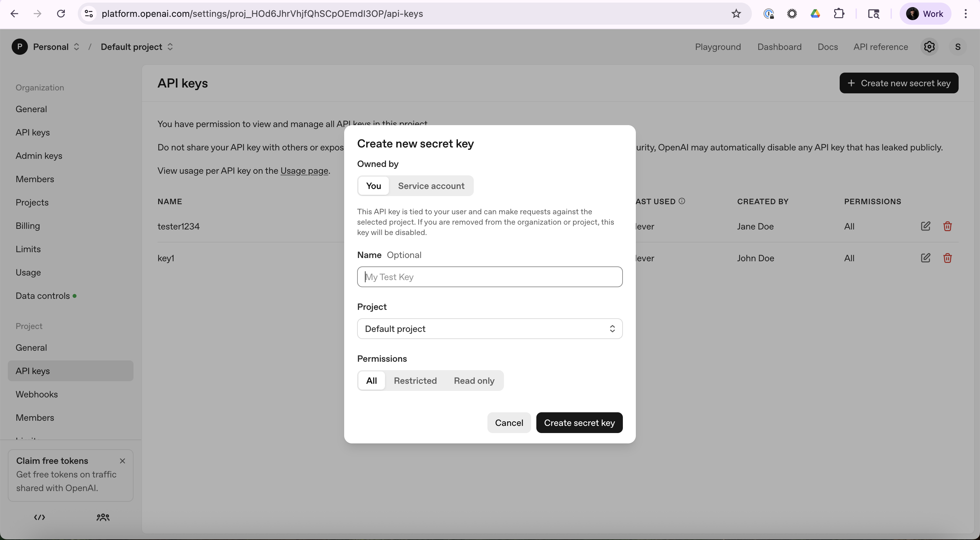Screen dimensions: 980x540
Task: Click the sunburst extension icon in toolbar
Action: click(x=792, y=14)
